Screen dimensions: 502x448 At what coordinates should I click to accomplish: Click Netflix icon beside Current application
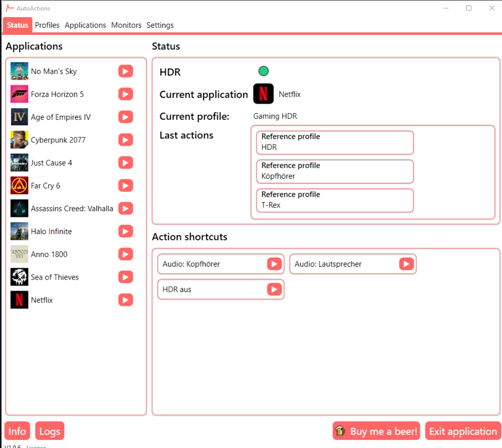(x=264, y=94)
